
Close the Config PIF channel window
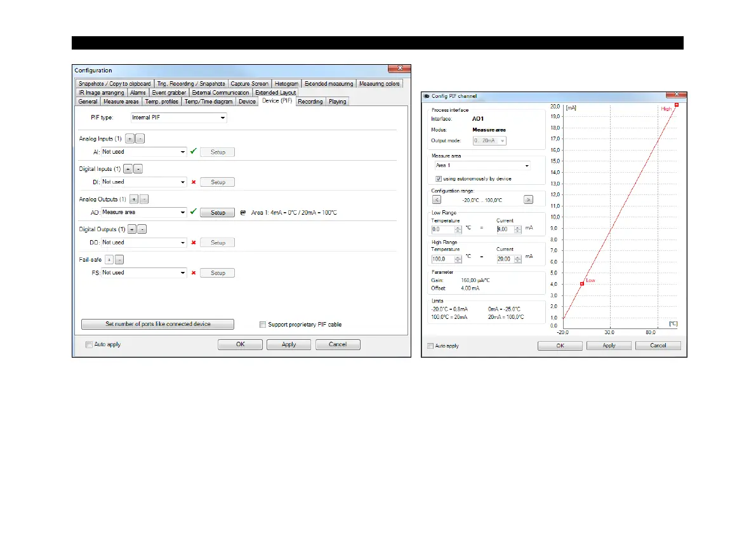pos(676,95)
